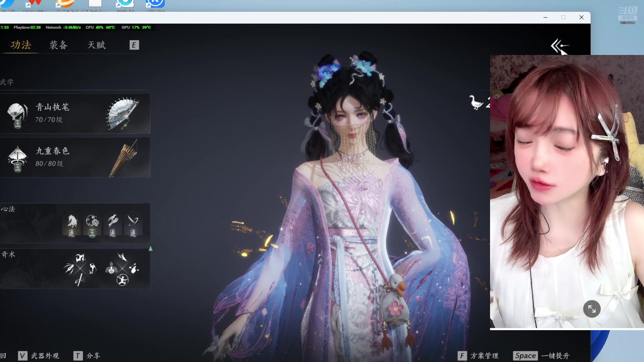Minimize the game window
Image resolution: width=644 pixels, height=362 pixels.
[x=545, y=17]
